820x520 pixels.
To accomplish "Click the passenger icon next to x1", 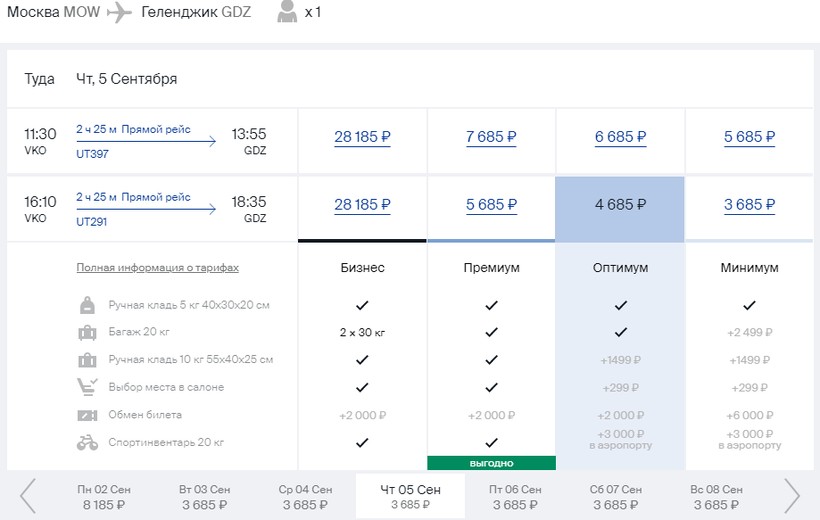I will click(287, 13).
